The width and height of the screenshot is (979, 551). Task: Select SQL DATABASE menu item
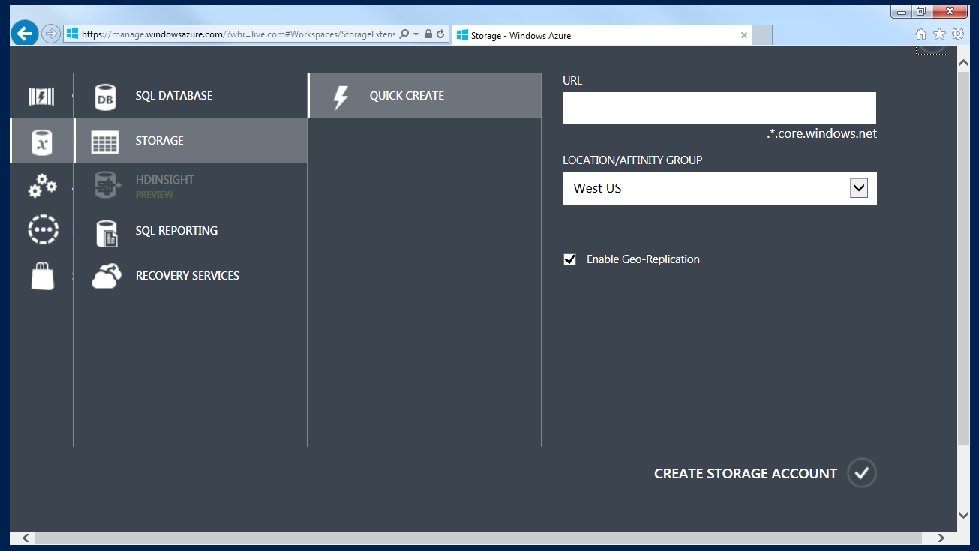tap(190, 95)
